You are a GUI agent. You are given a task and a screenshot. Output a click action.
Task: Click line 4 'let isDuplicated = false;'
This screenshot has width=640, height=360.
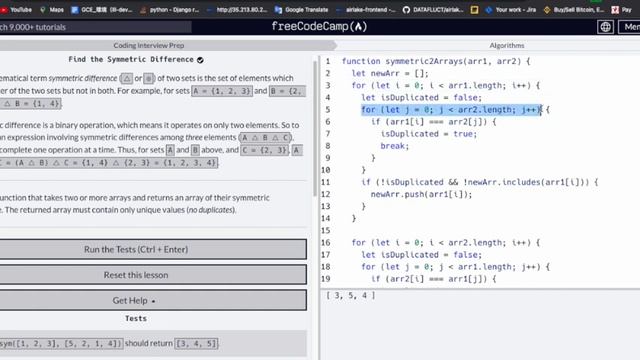point(421,98)
